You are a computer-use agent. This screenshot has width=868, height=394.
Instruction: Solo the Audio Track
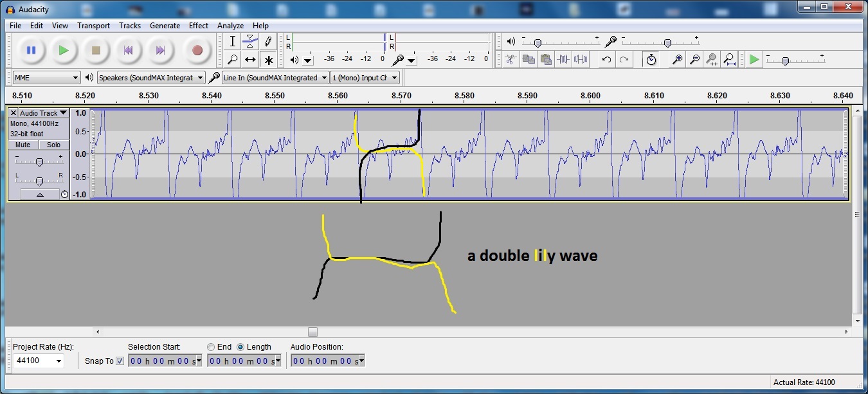(x=53, y=145)
